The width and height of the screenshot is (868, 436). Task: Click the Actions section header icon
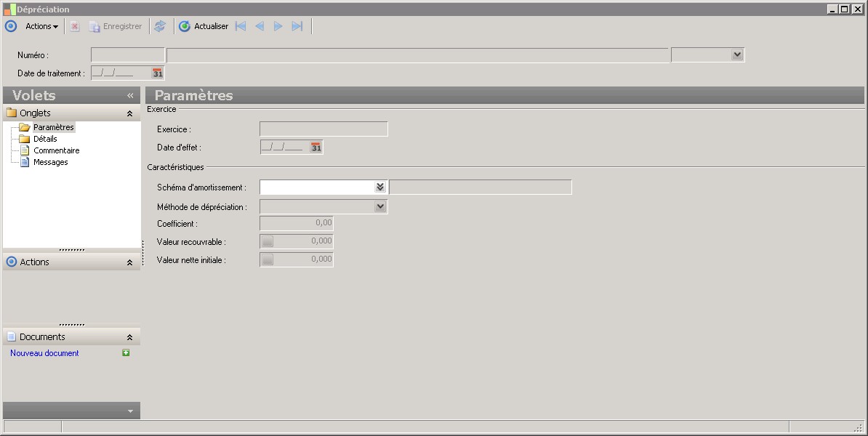(x=11, y=262)
